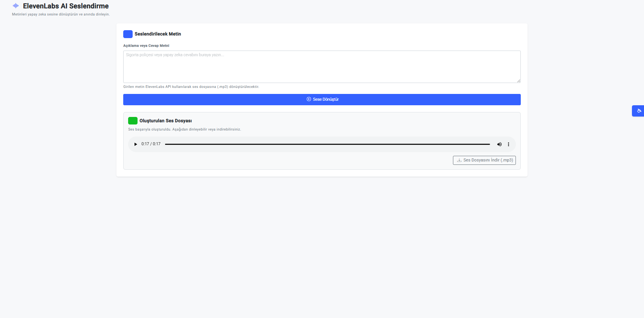Click the blue icon beside Seslendirilecek Metin
This screenshot has width=644, height=318.
pyautogui.click(x=128, y=34)
